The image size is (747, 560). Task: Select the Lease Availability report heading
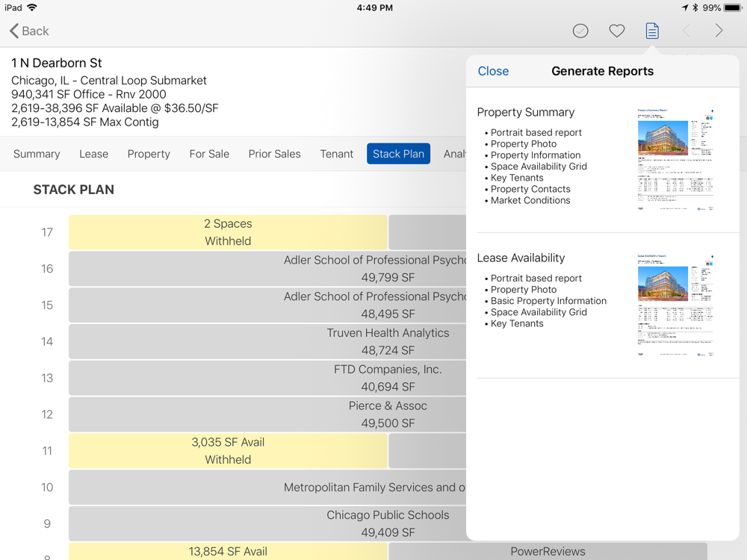(x=521, y=258)
